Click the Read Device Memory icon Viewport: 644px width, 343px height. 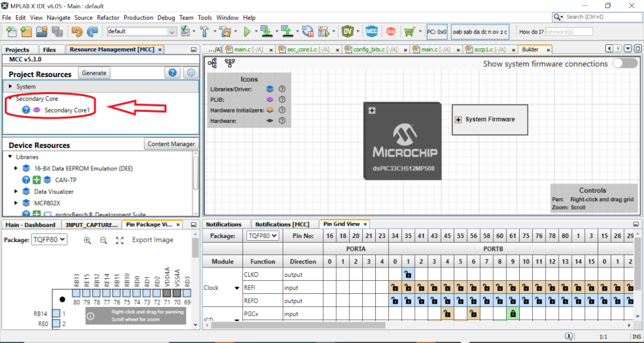point(287,31)
